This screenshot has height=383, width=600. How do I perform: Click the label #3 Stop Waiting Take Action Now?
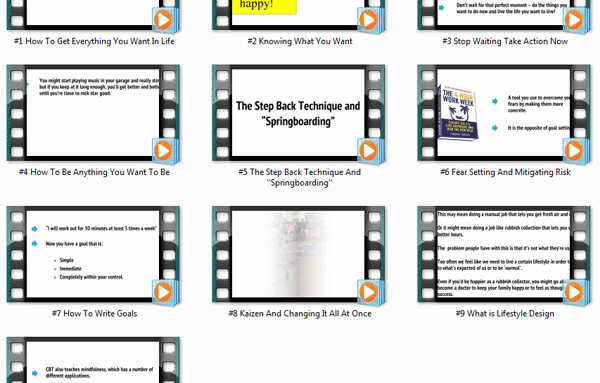pos(505,41)
